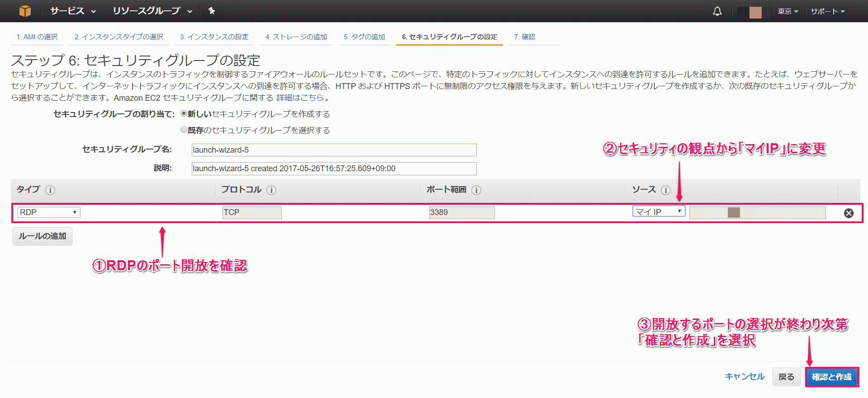Image resolution: width=868 pixels, height=398 pixels.
Task: Click the AWS cube logo icon
Action: coord(25,11)
